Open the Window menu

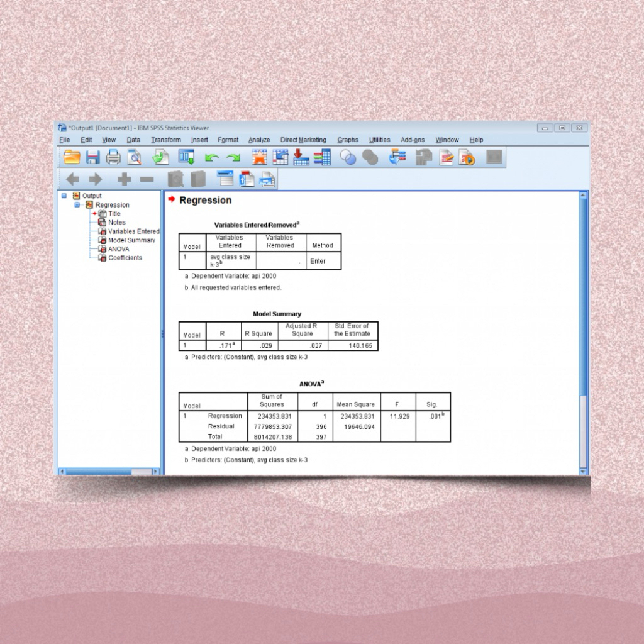point(447,140)
